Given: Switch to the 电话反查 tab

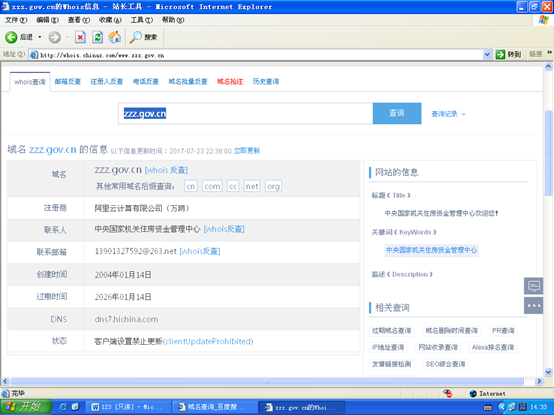Looking at the screenshot, I should pos(146,82).
